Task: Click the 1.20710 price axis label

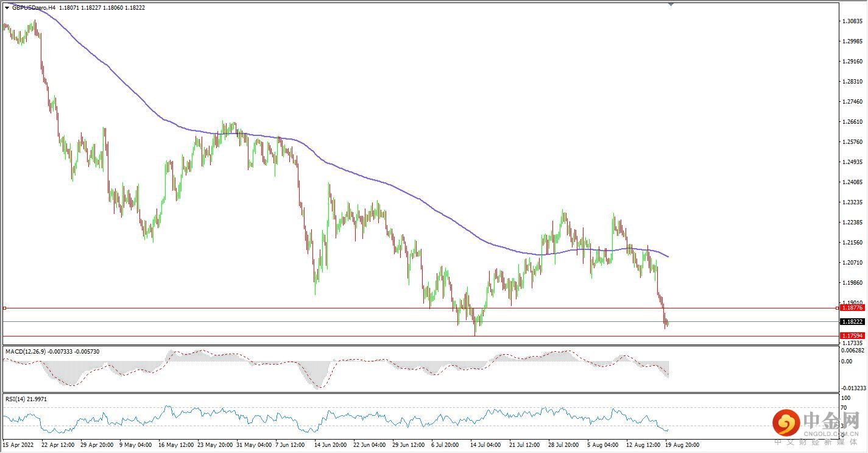Action: click(853, 263)
